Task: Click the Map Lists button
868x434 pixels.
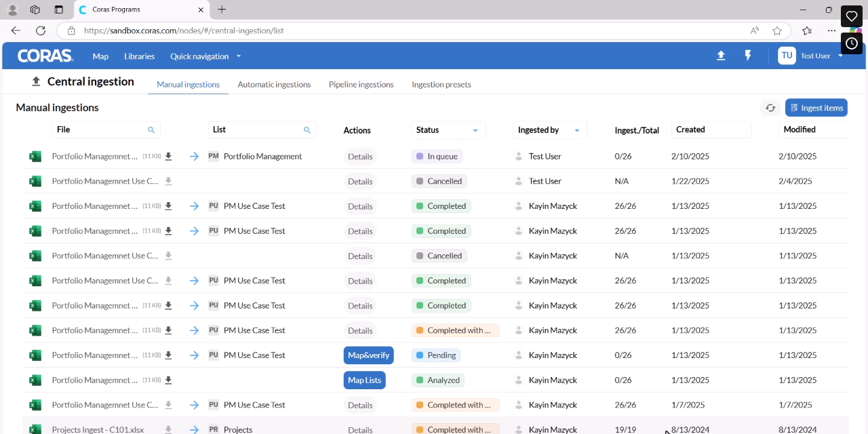Action: coord(364,380)
